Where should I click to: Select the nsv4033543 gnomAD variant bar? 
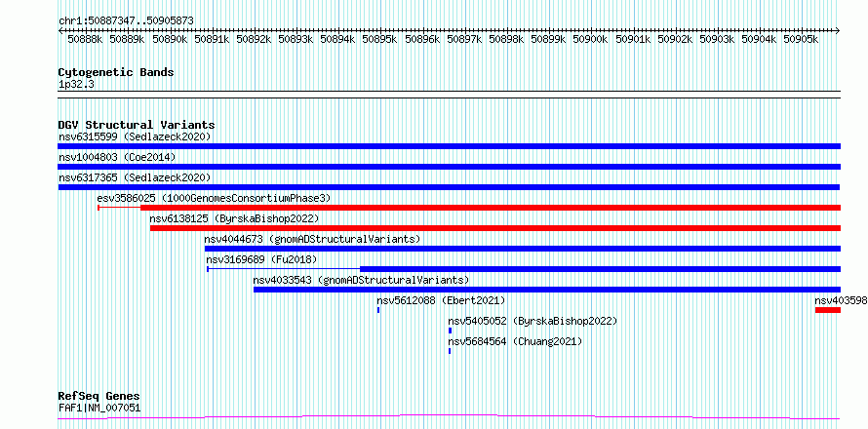(x=547, y=290)
